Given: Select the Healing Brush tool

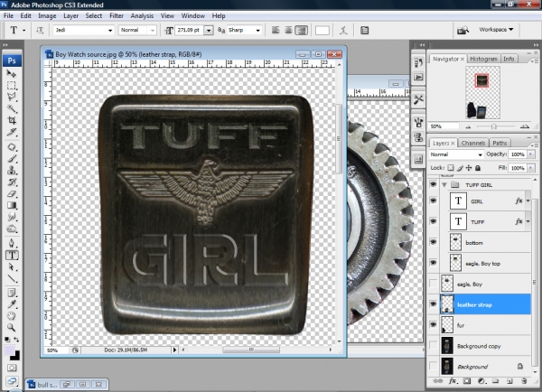Looking at the screenshot, I should (12, 147).
